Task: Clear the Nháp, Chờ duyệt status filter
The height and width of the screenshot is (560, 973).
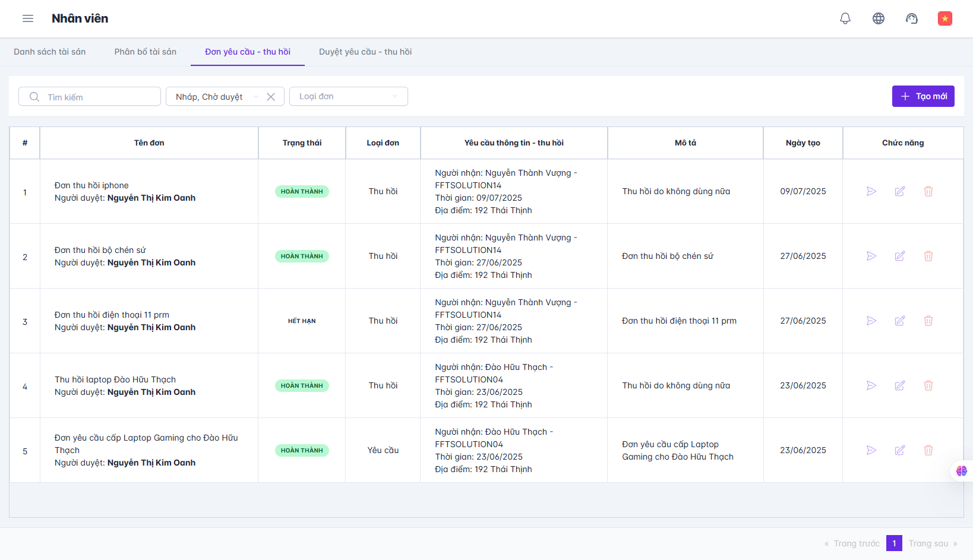Action: (271, 97)
